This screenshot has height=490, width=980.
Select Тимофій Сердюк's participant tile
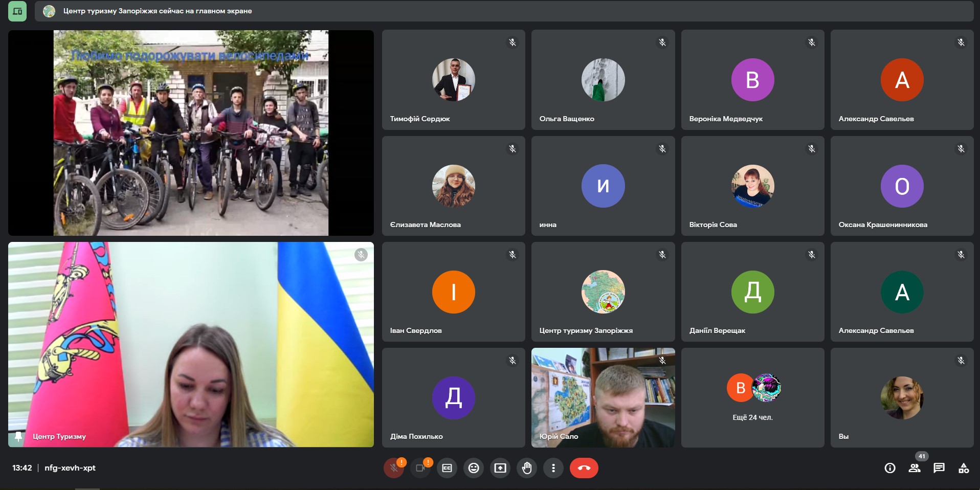tap(453, 80)
